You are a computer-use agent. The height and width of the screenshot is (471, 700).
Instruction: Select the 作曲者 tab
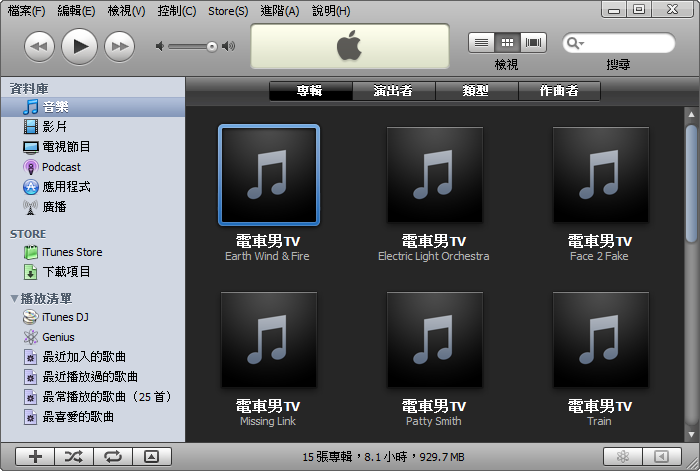[x=559, y=91]
